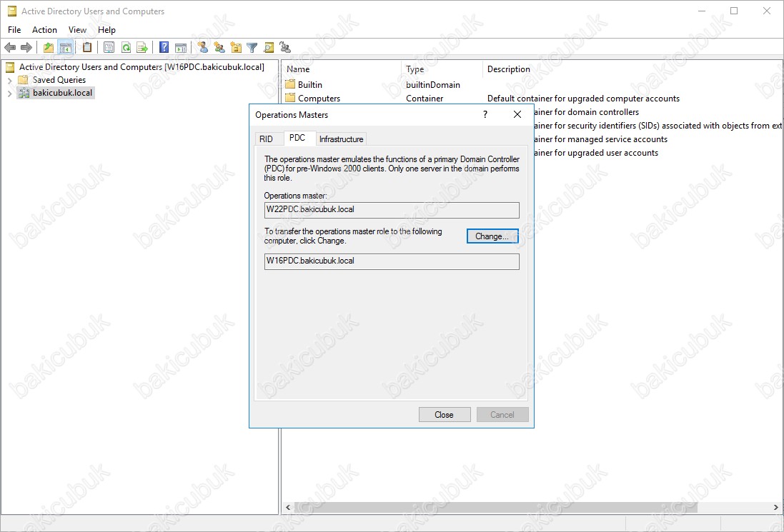Select Active Directory Users and Computers root node
784x532 pixels.
click(142, 67)
